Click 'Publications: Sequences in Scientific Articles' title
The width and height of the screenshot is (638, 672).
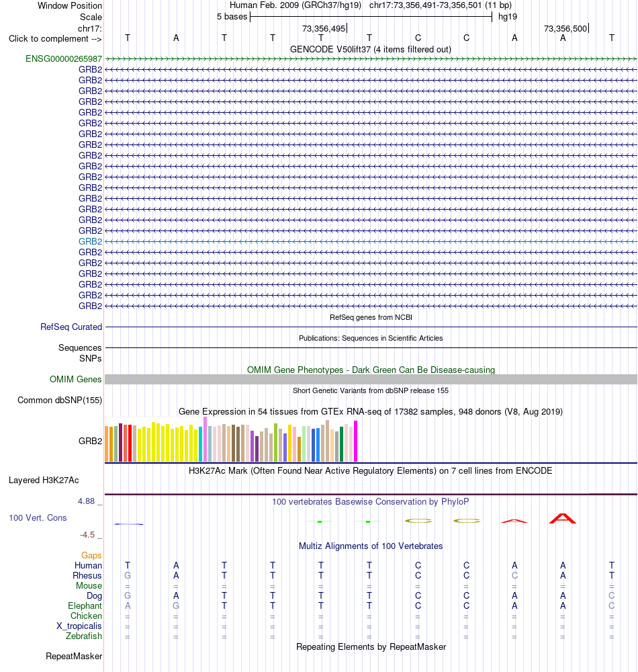point(371,338)
